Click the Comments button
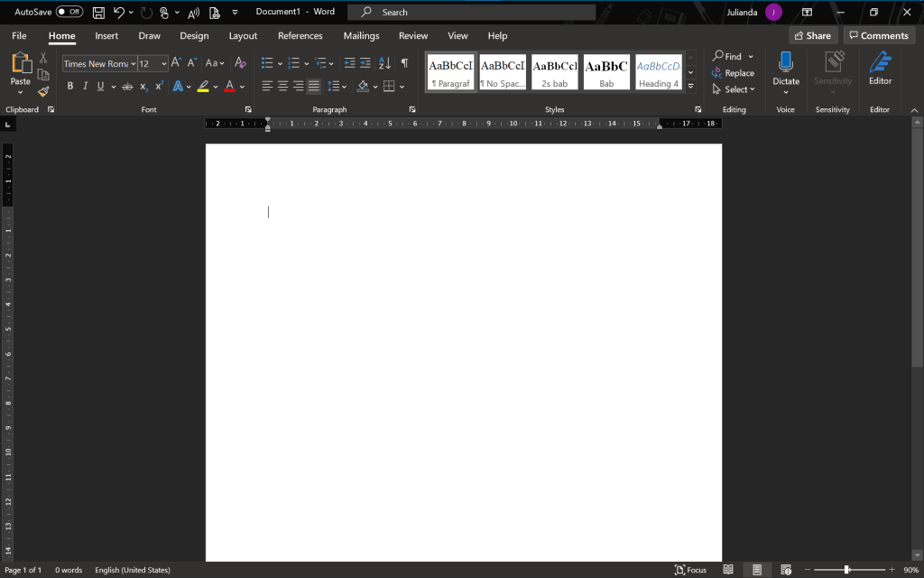 (878, 36)
